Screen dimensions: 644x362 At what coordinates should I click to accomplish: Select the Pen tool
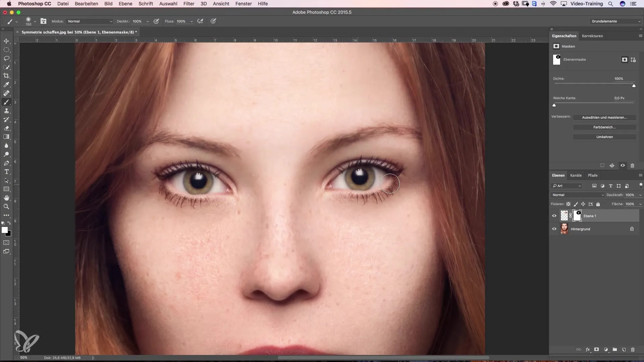[6, 163]
